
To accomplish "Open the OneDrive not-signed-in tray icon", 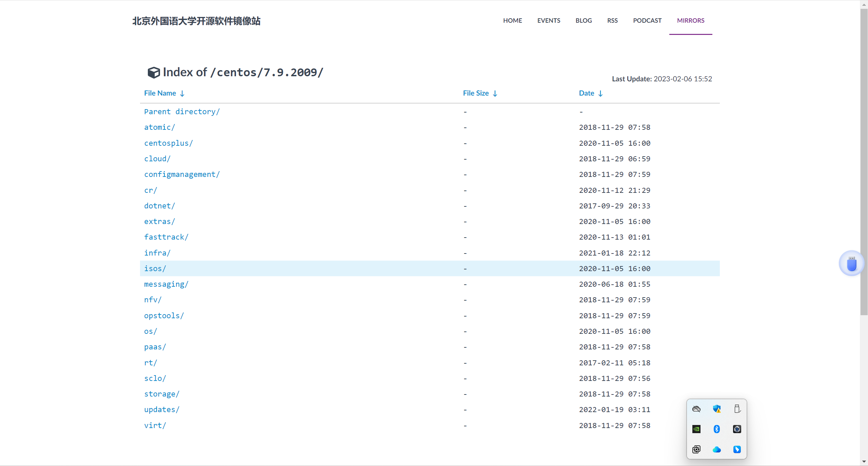I will [x=696, y=409].
